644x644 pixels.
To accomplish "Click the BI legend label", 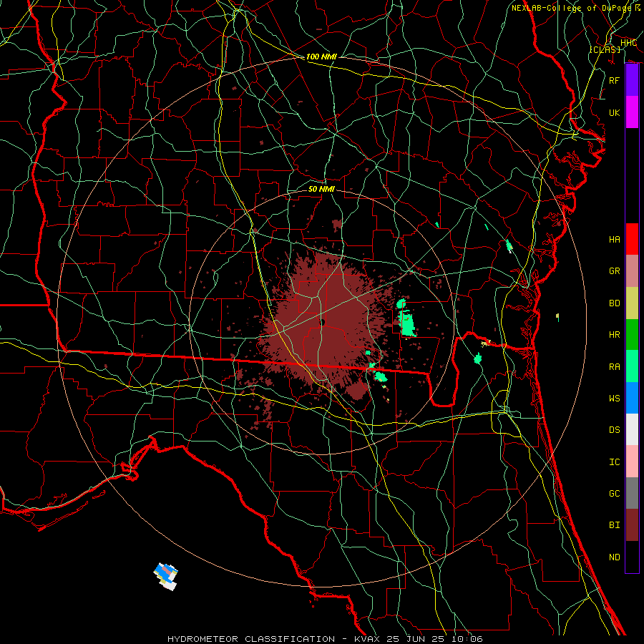I will [614, 525].
